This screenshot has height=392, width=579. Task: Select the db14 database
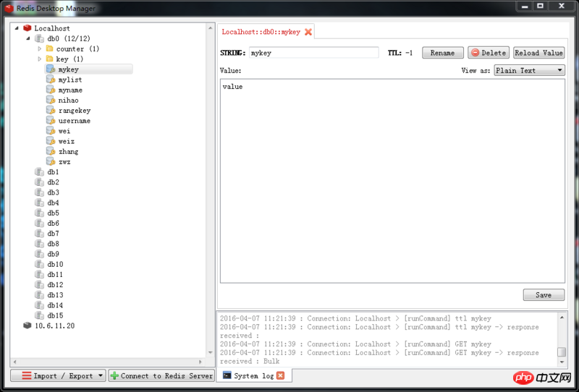[x=55, y=305]
